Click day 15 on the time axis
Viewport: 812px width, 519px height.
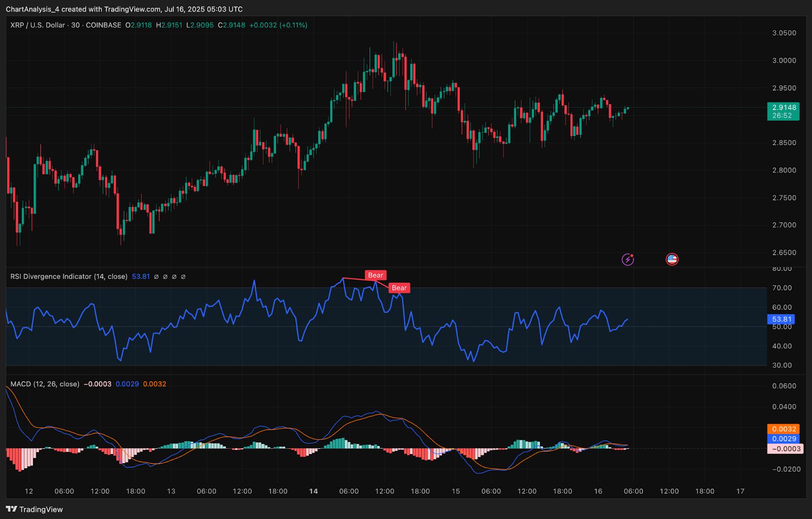coord(456,491)
